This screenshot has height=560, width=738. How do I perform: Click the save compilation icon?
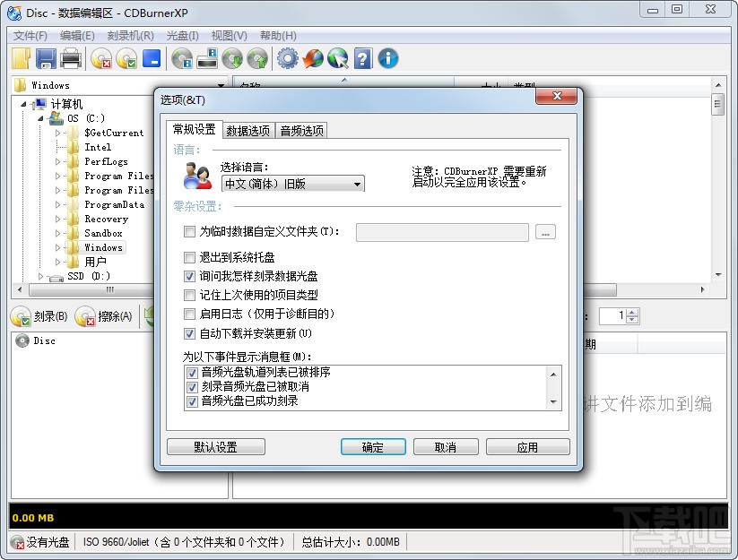(46, 58)
